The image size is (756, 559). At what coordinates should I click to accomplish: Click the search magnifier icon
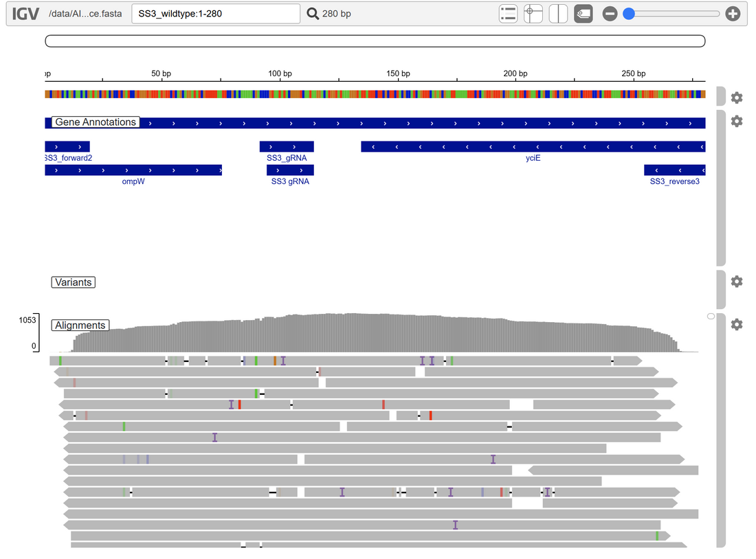coord(313,13)
